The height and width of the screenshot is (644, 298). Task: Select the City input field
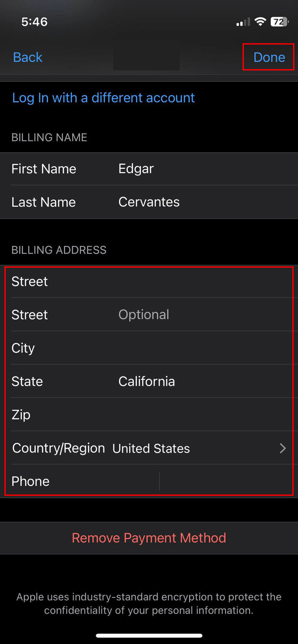pyautogui.click(x=202, y=348)
